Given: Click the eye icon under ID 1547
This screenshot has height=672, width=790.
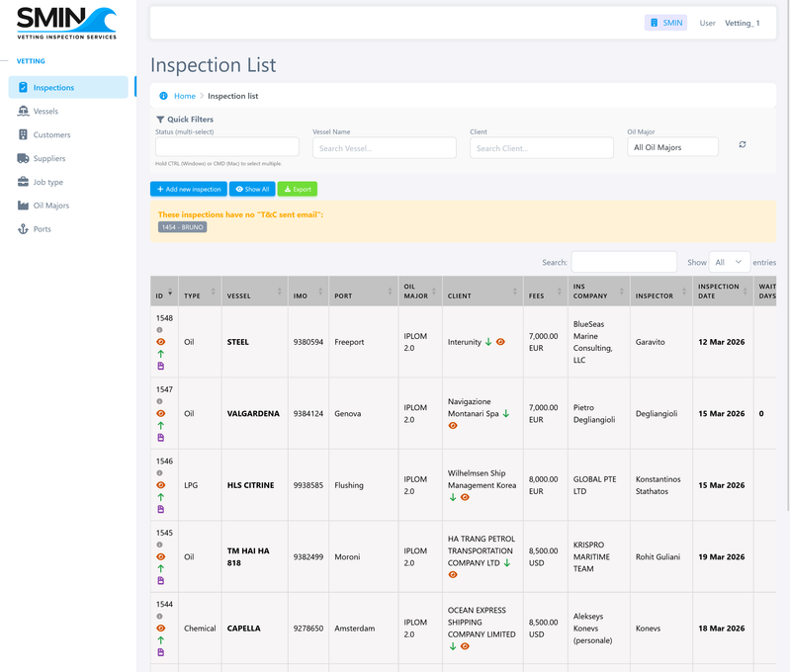Looking at the screenshot, I should [161, 413].
